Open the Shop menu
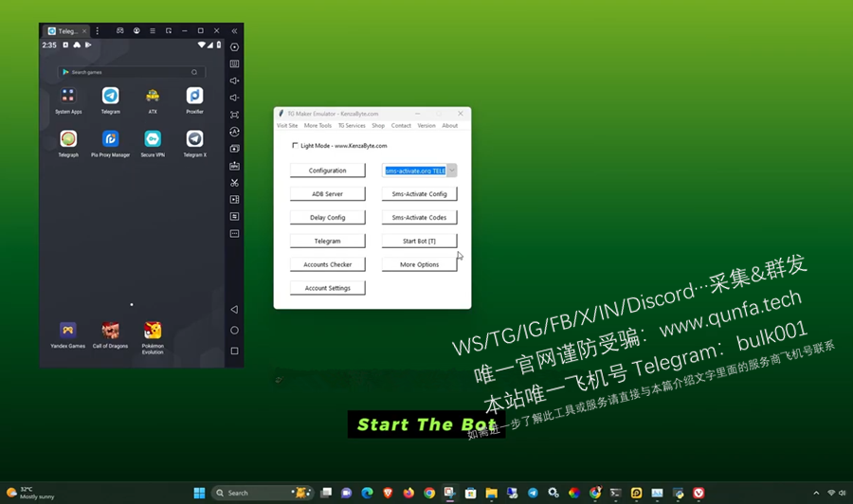 [378, 126]
